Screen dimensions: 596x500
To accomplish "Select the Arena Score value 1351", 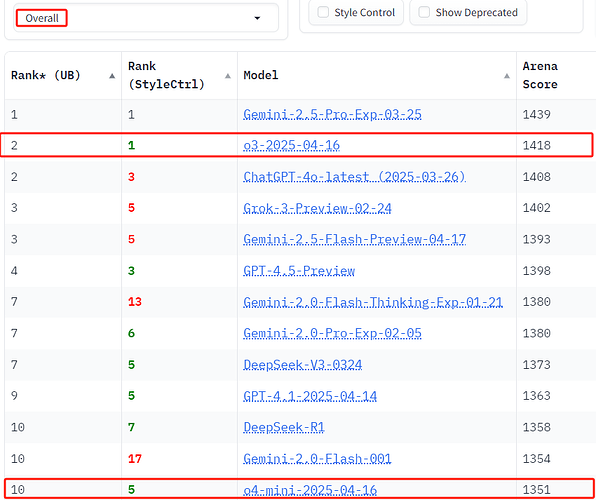I will click(536, 490).
